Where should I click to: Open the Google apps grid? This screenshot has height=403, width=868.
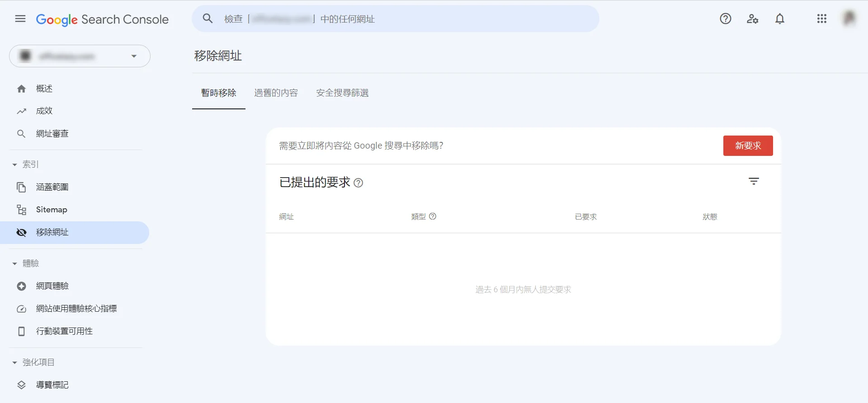822,19
